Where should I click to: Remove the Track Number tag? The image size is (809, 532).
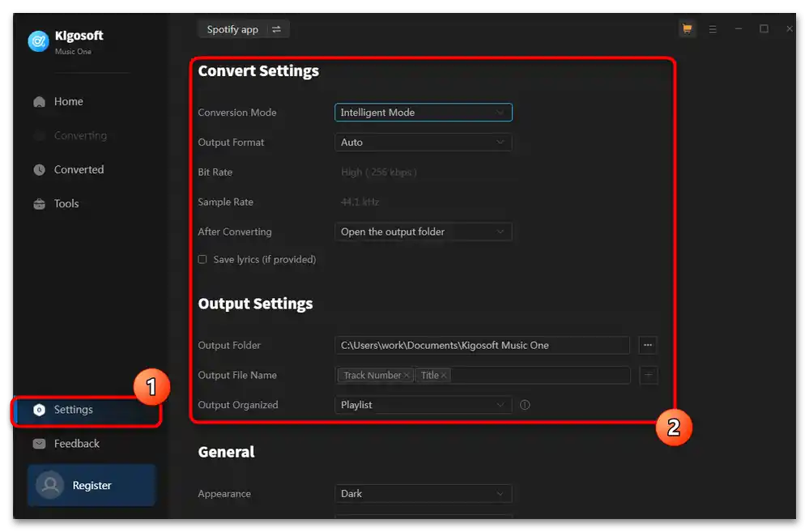click(x=407, y=376)
